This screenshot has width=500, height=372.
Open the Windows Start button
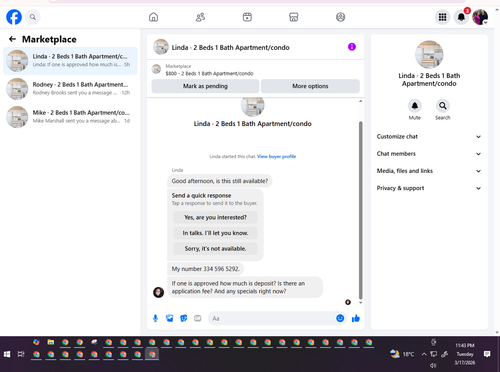(x=7, y=354)
